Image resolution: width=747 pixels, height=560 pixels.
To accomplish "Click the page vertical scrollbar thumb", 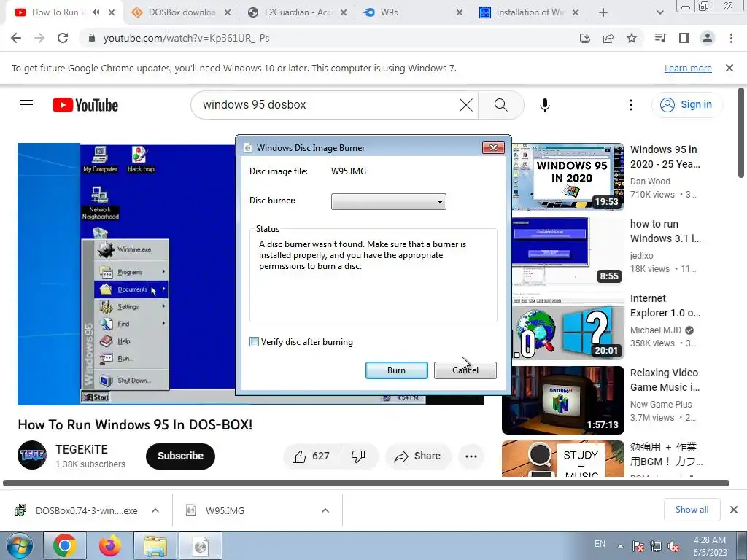I will (x=741, y=133).
